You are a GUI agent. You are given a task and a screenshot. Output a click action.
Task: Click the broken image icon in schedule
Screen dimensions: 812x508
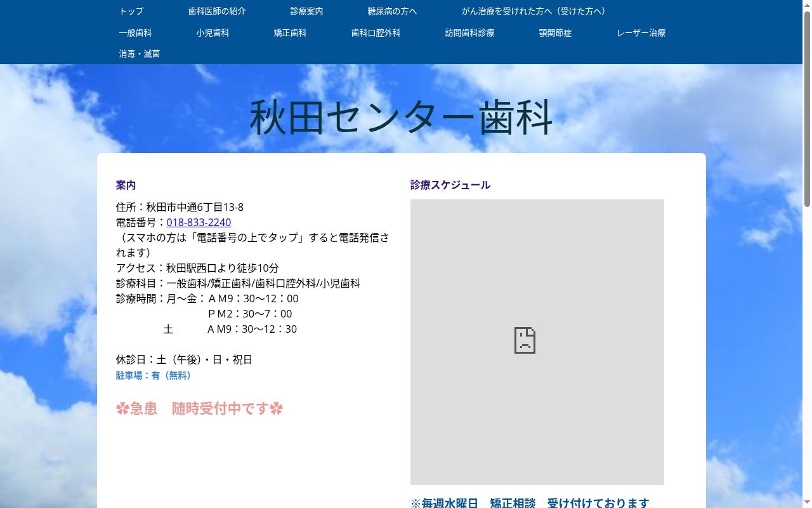point(525,340)
